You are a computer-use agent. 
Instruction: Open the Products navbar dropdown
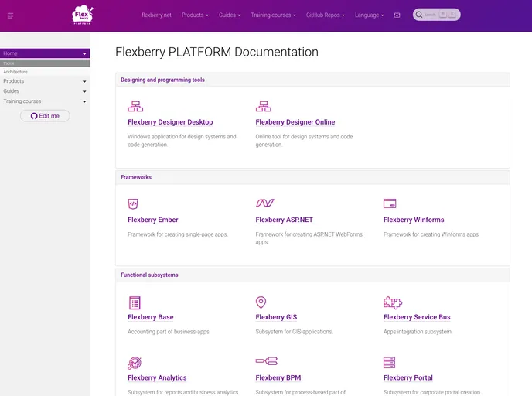coord(195,15)
